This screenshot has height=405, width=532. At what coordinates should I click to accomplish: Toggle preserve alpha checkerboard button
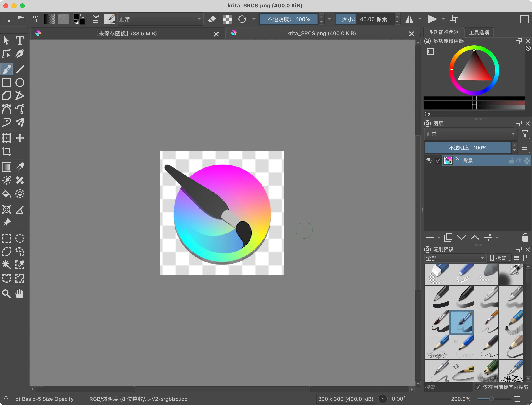pyautogui.click(x=227, y=19)
